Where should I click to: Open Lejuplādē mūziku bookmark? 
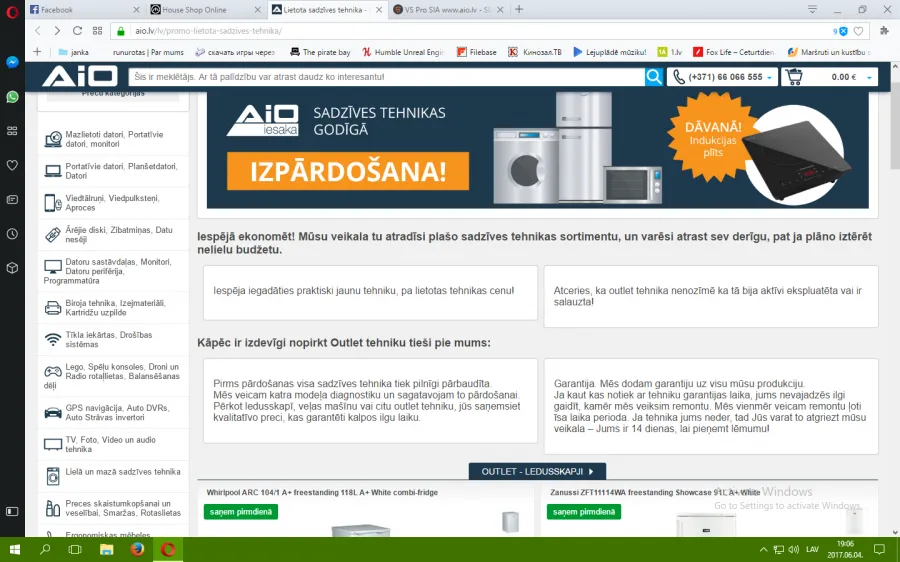click(x=610, y=52)
